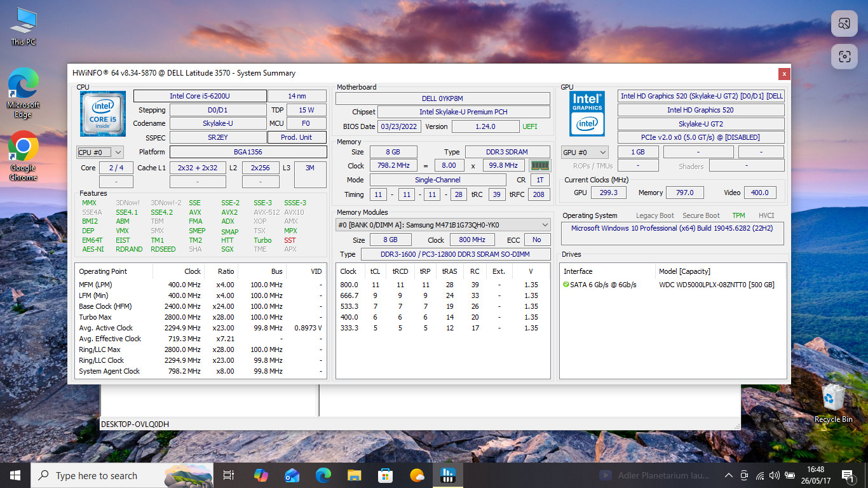Open Outlook from the taskbar
This screenshot has height=488, width=868.
click(292, 475)
